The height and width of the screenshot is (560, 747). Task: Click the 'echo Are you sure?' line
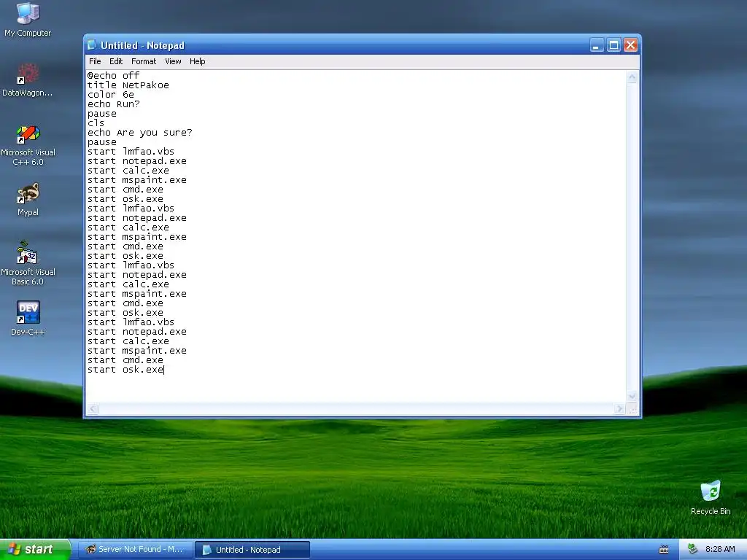(x=139, y=133)
